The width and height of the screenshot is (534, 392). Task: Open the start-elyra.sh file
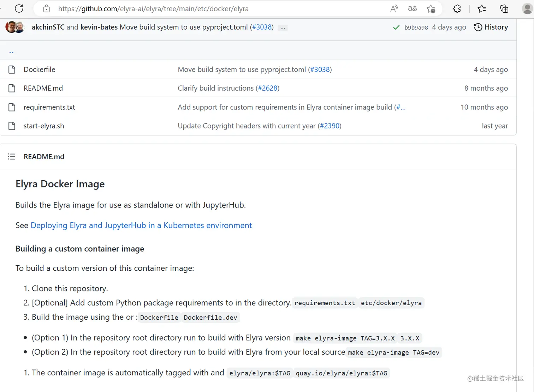(x=44, y=126)
